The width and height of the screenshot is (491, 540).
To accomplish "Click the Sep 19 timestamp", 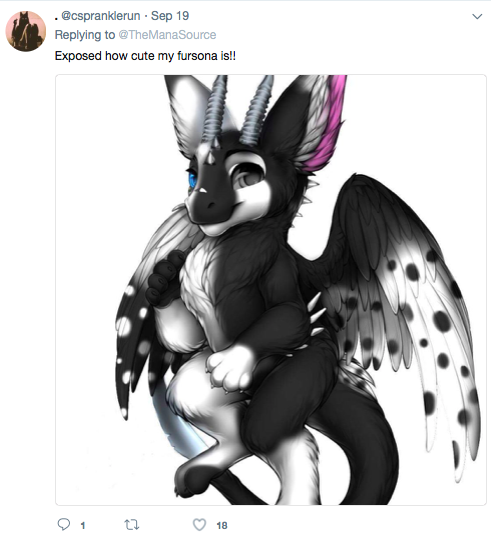I will pos(170,16).
